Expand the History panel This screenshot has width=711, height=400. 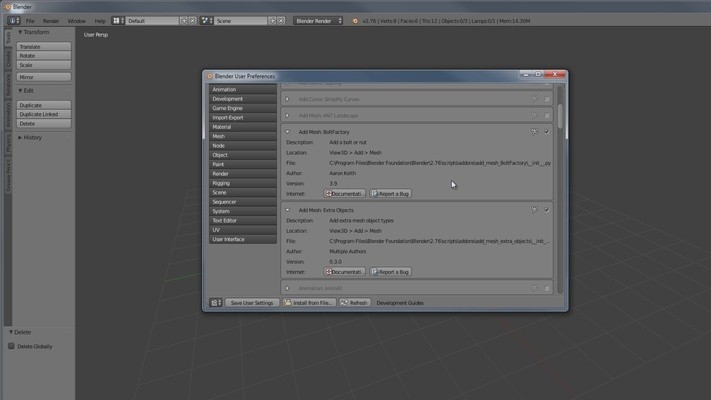[20, 137]
